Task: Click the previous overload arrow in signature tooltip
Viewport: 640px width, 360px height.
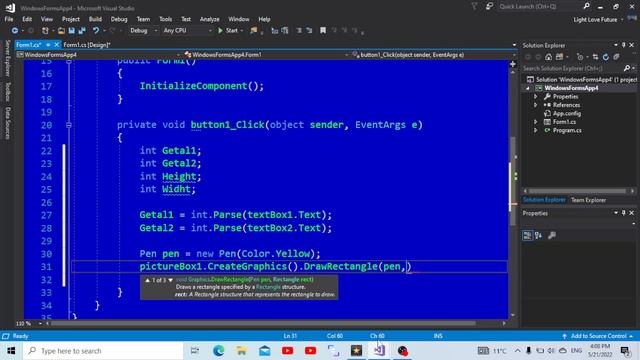Action: click(x=147, y=280)
